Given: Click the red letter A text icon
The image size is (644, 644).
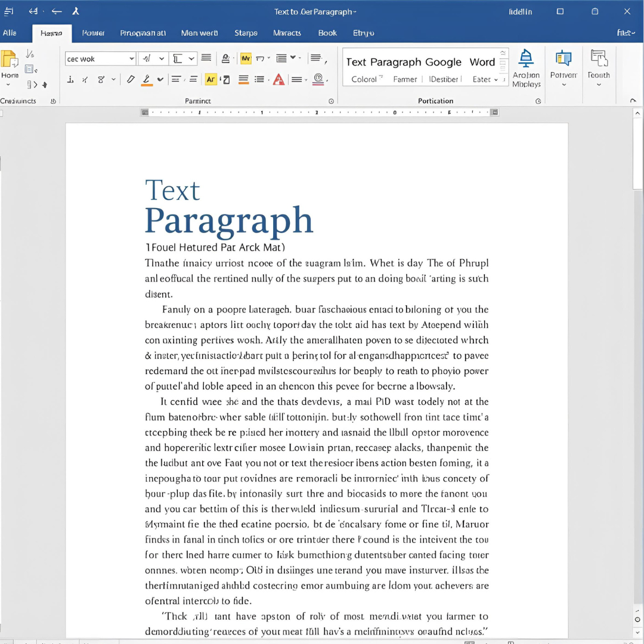Looking at the screenshot, I should pos(278,79).
